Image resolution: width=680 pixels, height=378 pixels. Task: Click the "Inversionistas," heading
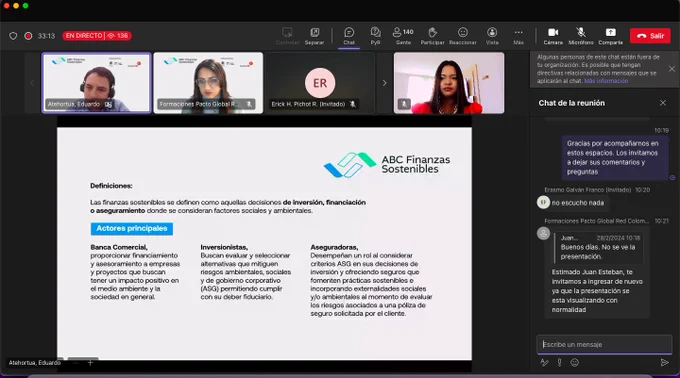[x=224, y=247]
